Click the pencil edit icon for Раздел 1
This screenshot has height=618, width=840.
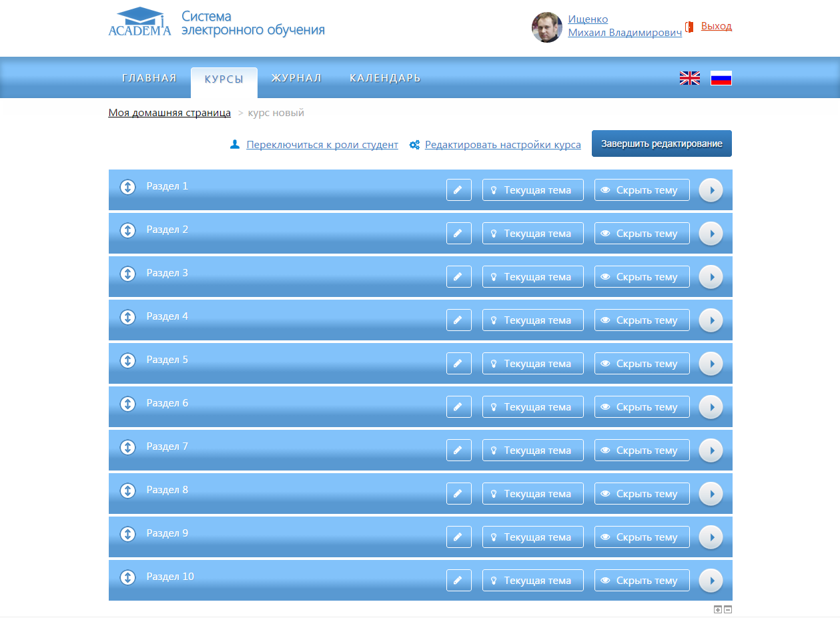tap(458, 190)
